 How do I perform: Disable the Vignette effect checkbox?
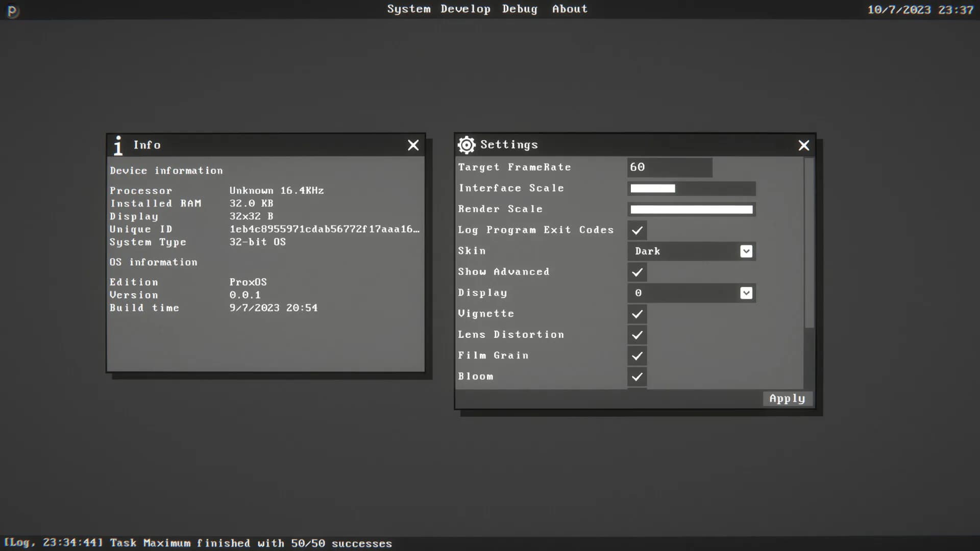637,314
